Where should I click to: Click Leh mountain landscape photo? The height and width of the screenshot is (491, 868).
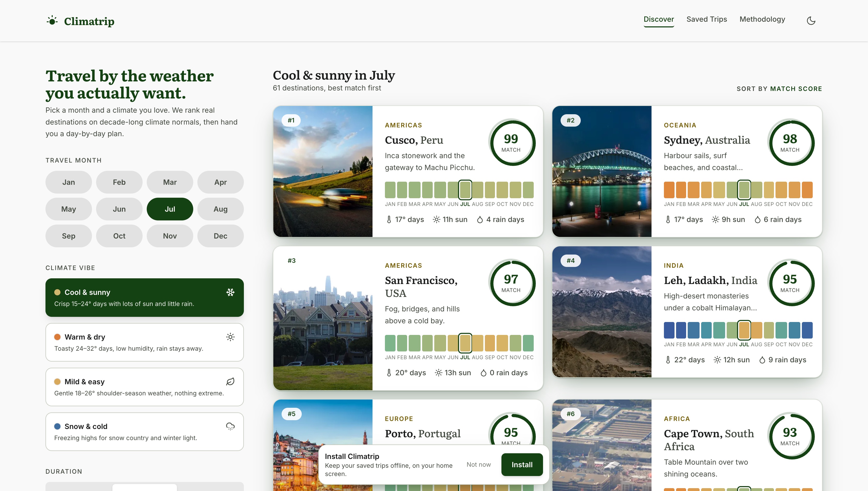point(602,312)
